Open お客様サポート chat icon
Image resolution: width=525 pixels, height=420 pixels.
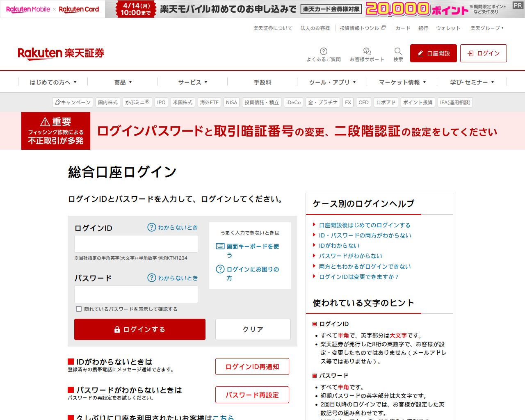367,51
